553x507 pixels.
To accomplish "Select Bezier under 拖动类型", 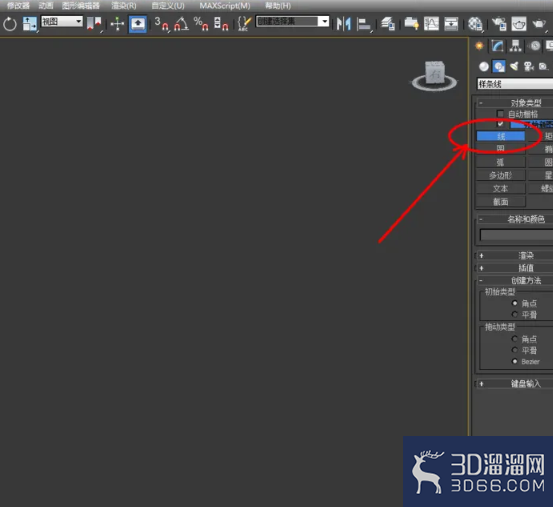I will (x=515, y=361).
